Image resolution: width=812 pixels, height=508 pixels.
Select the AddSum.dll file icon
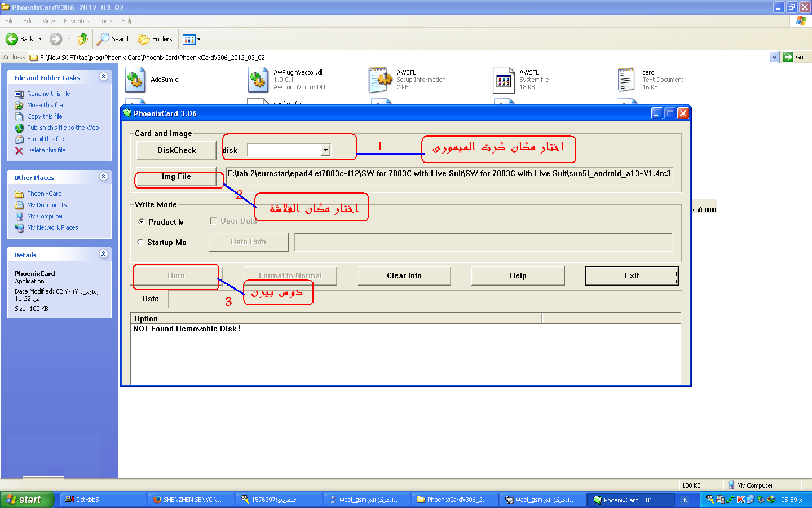(x=135, y=80)
